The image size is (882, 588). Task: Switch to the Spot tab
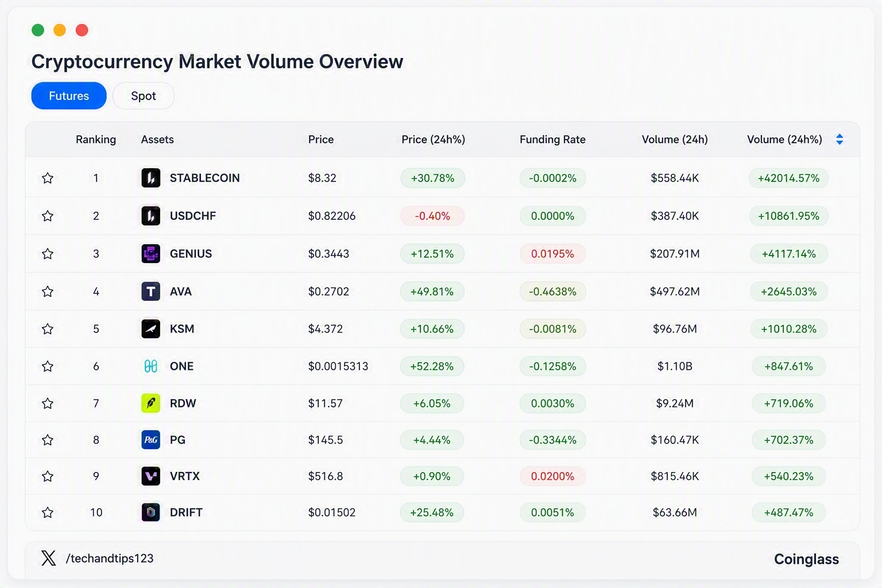tap(144, 96)
